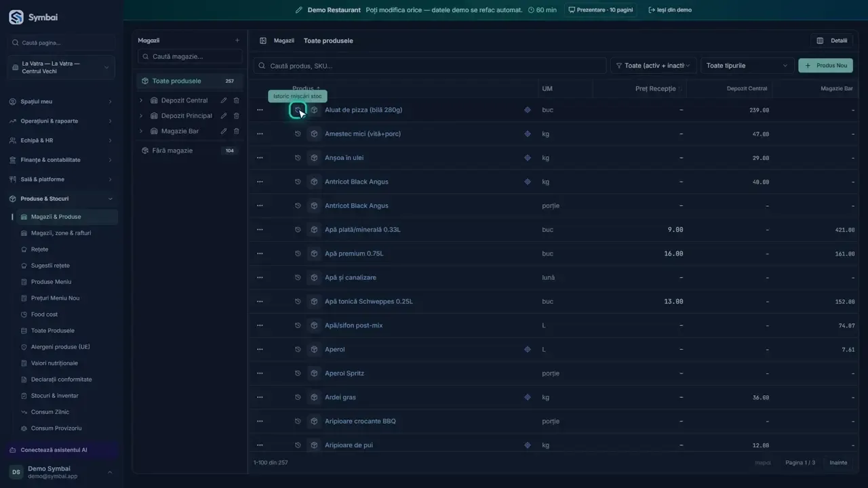Edit Magazie Bar using the pencil icon
Viewport: 868px width, 488px height.
[x=224, y=131]
